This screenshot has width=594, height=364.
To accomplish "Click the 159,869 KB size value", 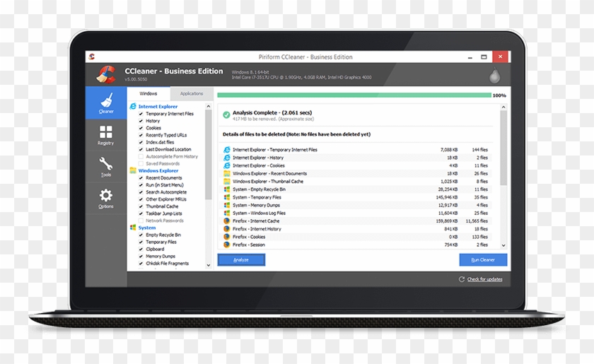I will [447, 221].
